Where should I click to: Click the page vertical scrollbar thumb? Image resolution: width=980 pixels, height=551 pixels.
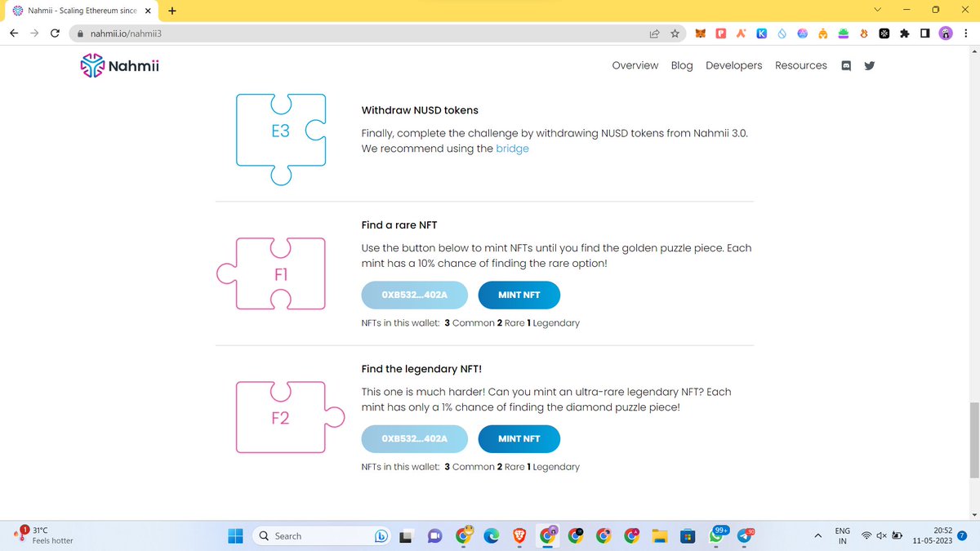(x=973, y=440)
